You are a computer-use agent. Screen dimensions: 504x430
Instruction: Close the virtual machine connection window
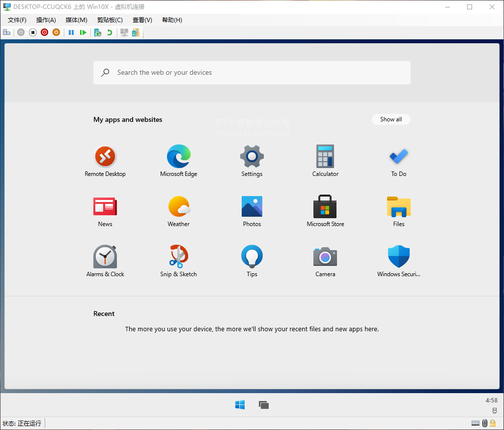[492, 7]
